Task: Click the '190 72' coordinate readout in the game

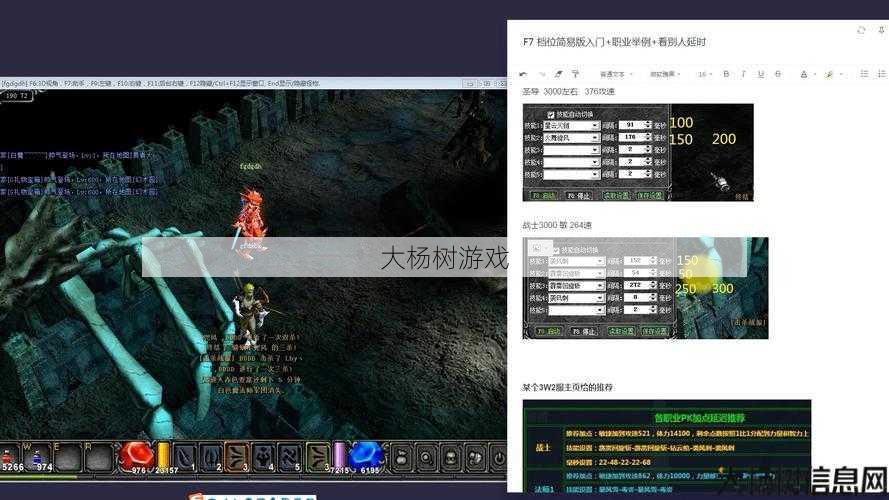Action: [x=17, y=96]
